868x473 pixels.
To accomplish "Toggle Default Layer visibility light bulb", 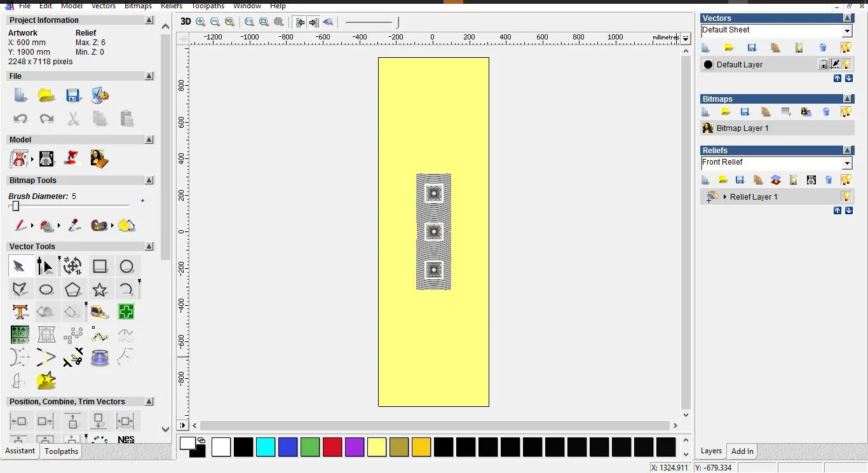I will pos(846,64).
